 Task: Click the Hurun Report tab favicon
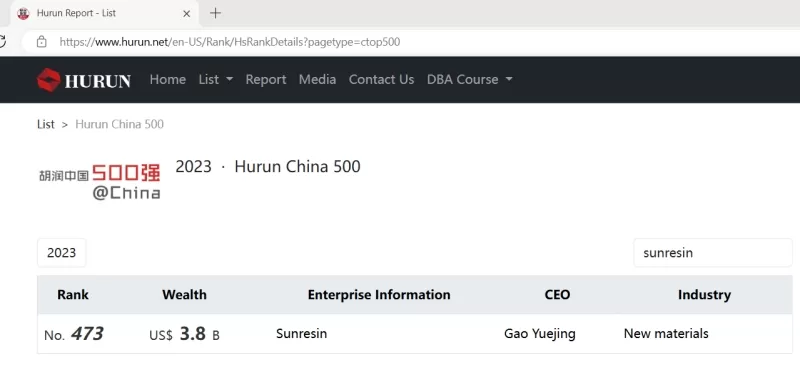point(23,14)
